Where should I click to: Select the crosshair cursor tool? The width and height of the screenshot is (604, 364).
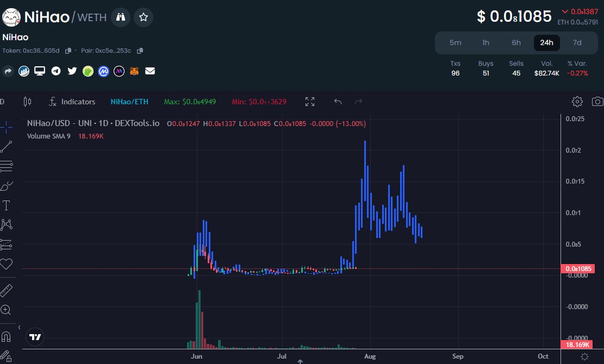(x=7, y=127)
